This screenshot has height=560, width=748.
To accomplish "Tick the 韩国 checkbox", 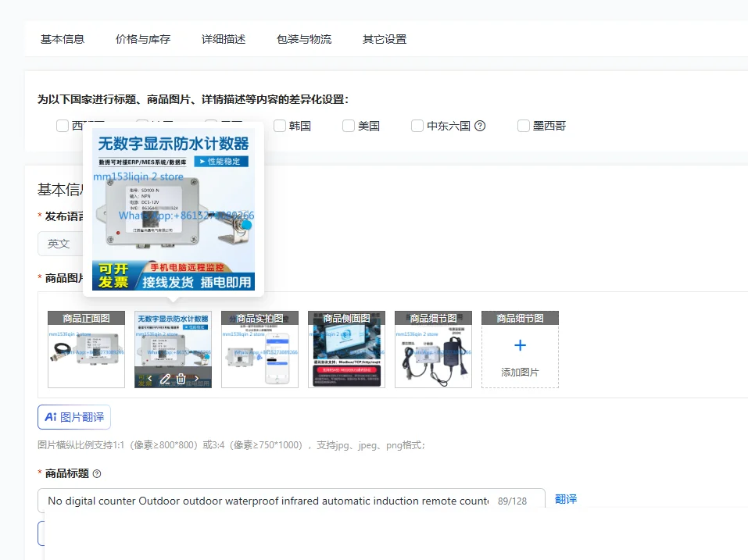I will [x=280, y=126].
